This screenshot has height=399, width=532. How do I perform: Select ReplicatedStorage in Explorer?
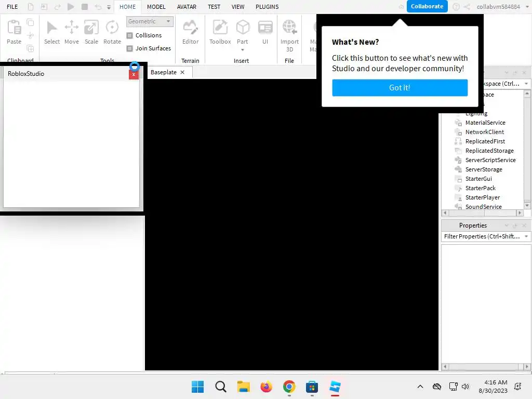(489, 151)
